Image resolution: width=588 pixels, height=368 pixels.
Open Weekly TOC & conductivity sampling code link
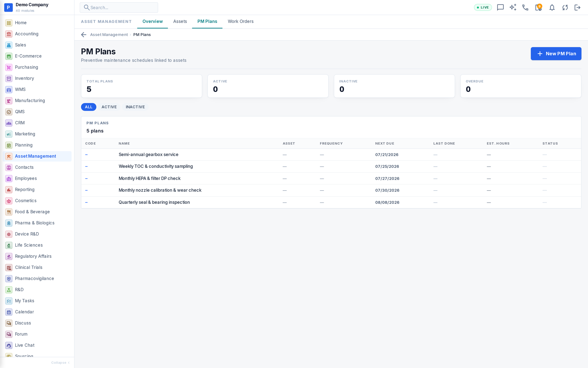coord(86,166)
